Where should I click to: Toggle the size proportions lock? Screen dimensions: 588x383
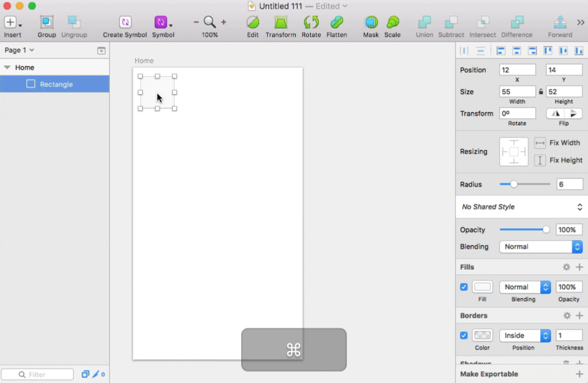click(541, 92)
